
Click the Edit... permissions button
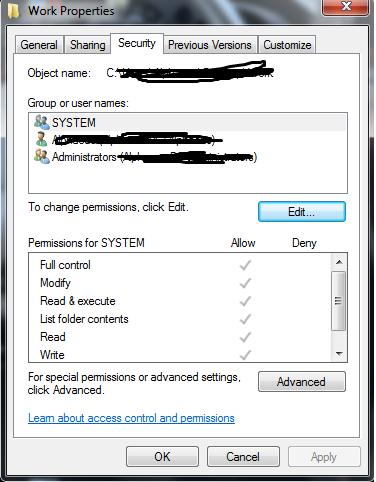click(302, 212)
